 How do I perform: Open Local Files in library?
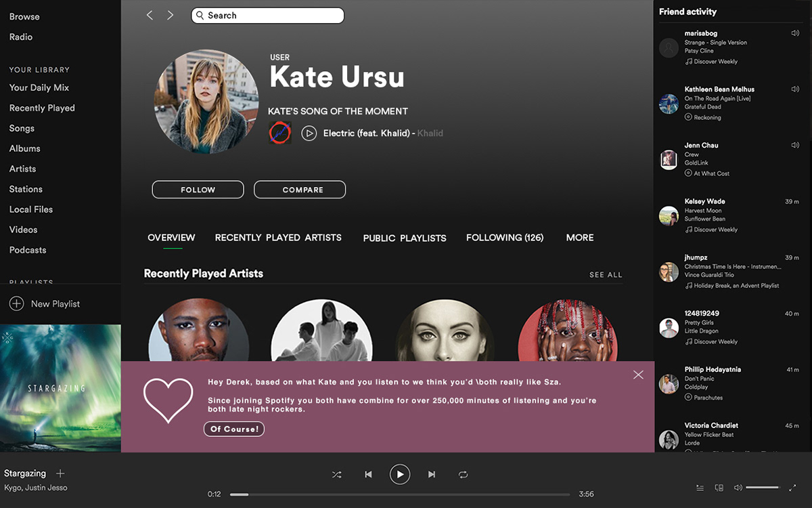tap(31, 209)
